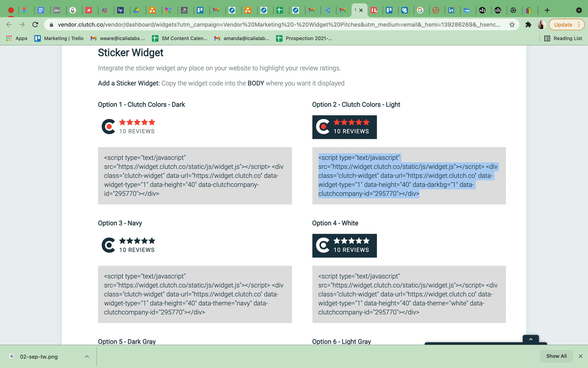Click the forward navigation arrow
This screenshot has height=368, width=588.
click(22, 25)
